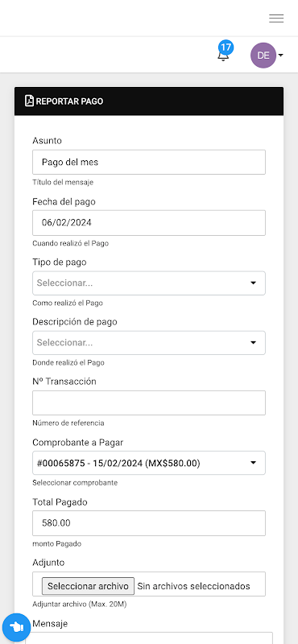Click the Adjunto field label
Image resolution: width=298 pixels, height=644 pixels.
point(48,562)
